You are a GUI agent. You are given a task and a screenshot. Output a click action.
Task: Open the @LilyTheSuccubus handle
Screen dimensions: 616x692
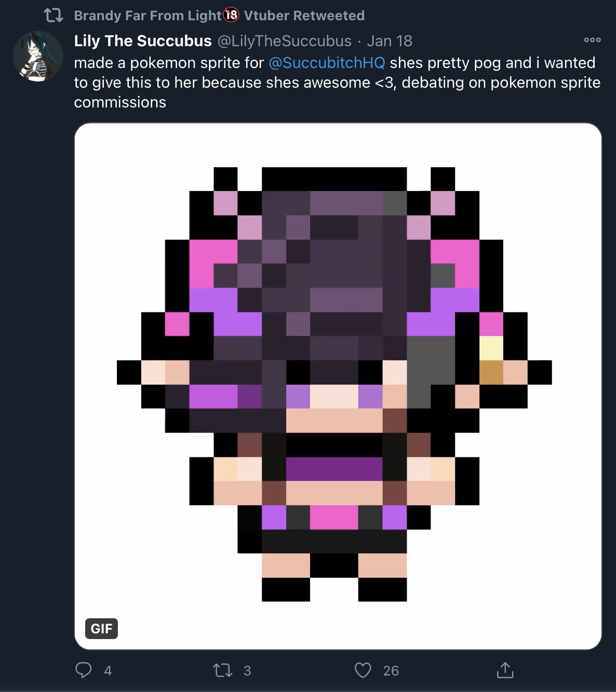[x=284, y=40]
